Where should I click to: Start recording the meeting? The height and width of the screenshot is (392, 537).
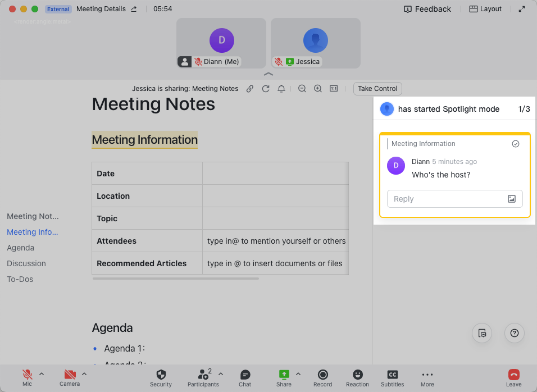pyautogui.click(x=322, y=378)
